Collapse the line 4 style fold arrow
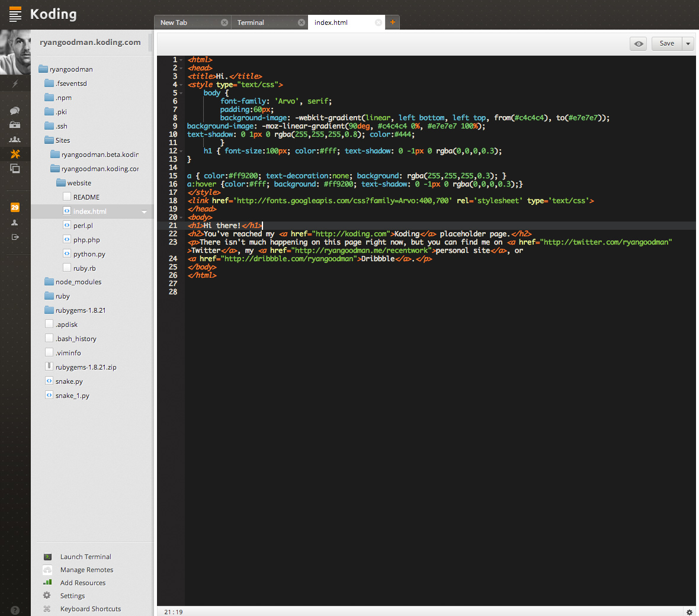Image resolution: width=699 pixels, height=616 pixels. coord(181,85)
